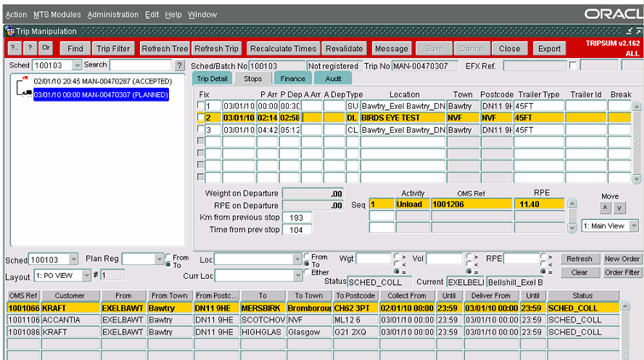Image resolution: width=644 pixels, height=360 pixels.
Task: Open the Curr Loc dropdown list
Action: [299, 276]
